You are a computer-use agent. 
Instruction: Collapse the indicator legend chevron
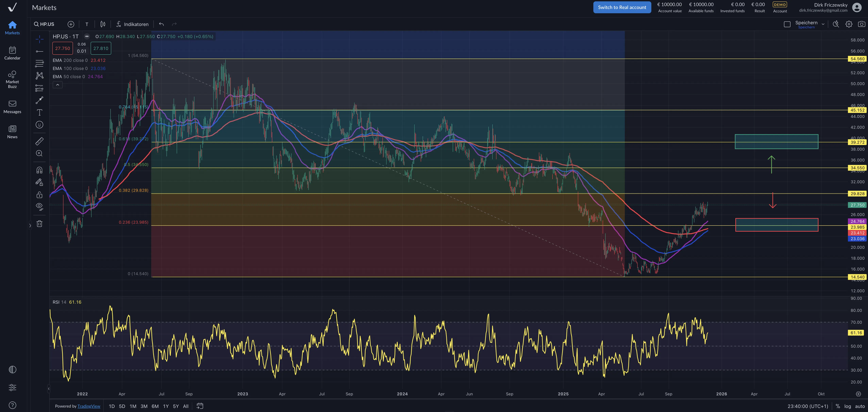pos(58,85)
